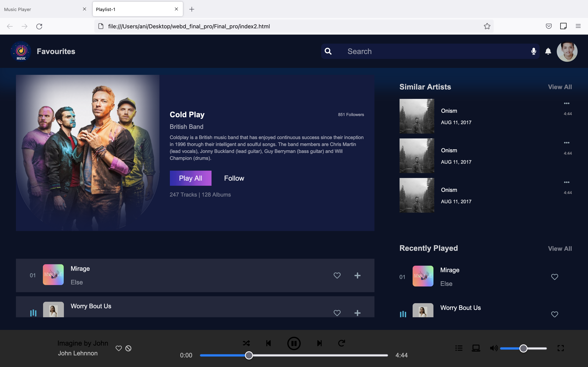This screenshot has height=367, width=588.
Task: Adjust the volume slider
Action: [x=523, y=348]
